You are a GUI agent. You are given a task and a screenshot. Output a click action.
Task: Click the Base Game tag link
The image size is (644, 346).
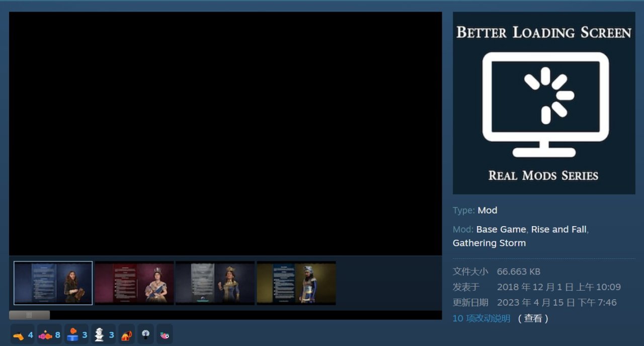point(501,229)
